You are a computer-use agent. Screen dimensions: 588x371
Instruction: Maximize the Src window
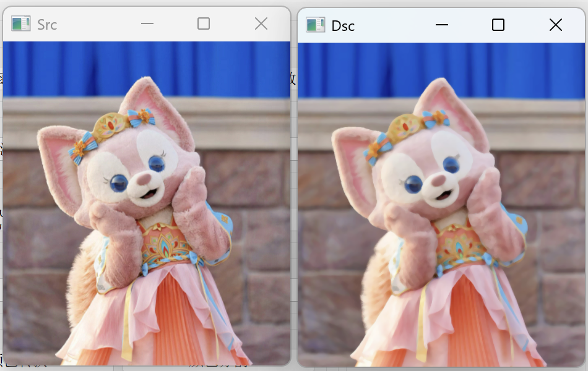(x=204, y=23)
